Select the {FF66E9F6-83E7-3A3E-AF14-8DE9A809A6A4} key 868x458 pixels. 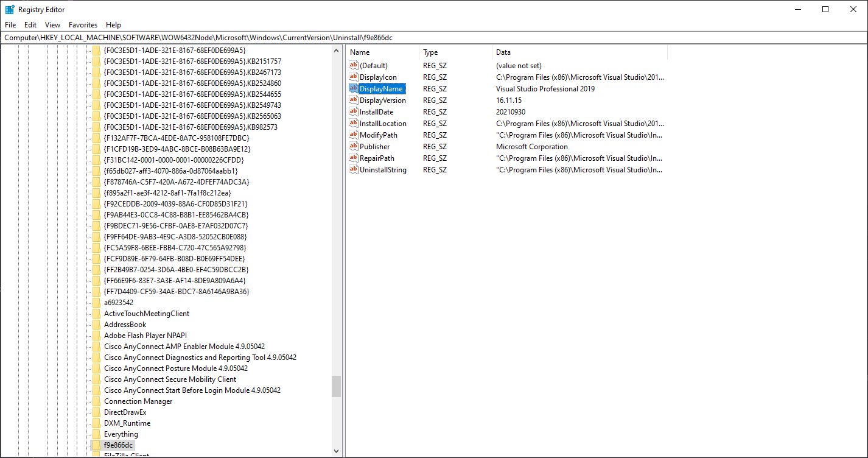(175, 281)
